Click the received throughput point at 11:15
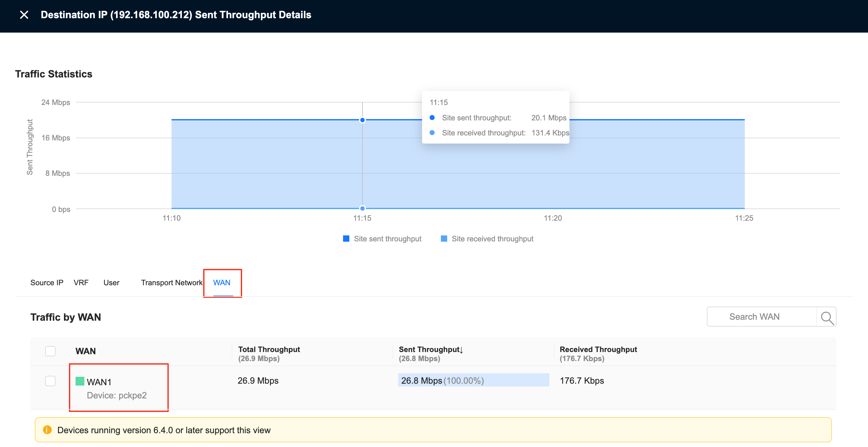 [362, 208]
